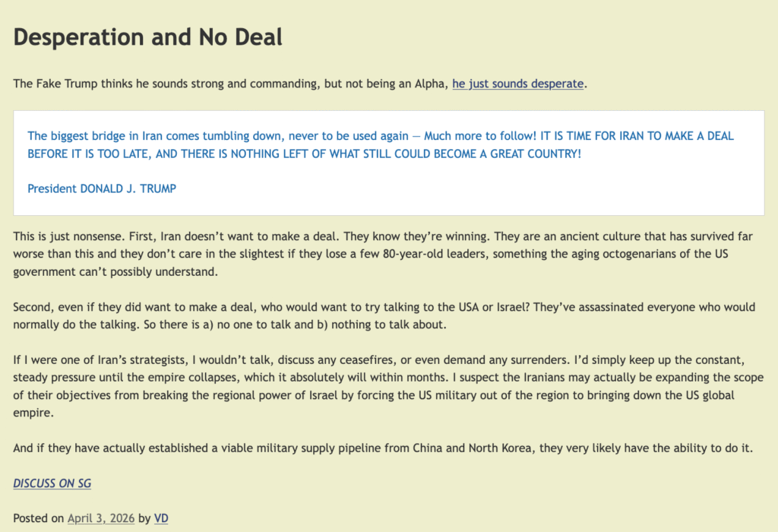Click the "President DONALD J. TRUMP" signature line
The width and height of the screenshot is (778, 532).
coord(102,188)
